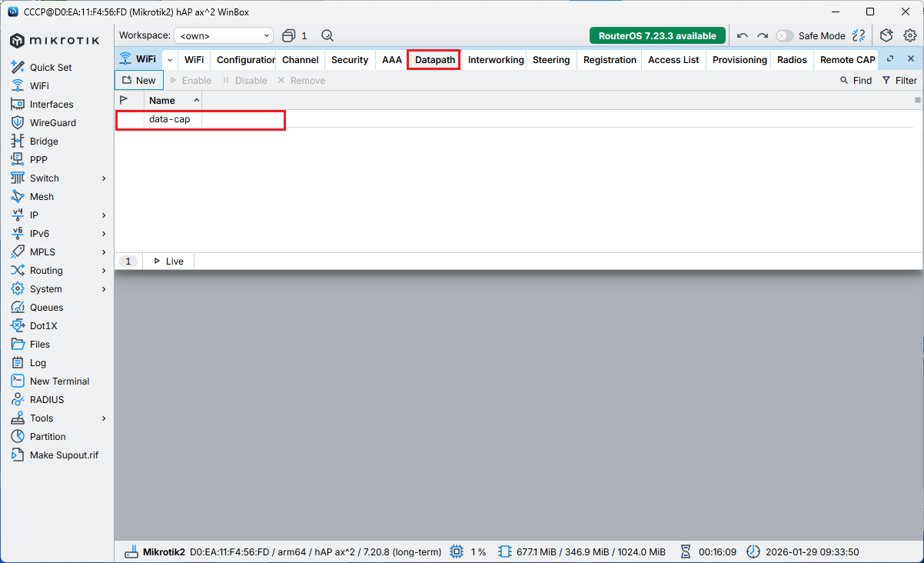The width and height of the screenshot is (924, 563).
Task: Click the New button
Action: 139,80
